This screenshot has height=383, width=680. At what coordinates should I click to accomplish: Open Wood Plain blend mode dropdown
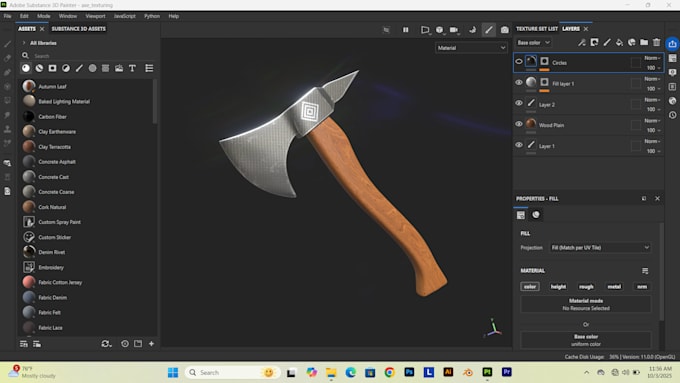(x=652, y=121)
